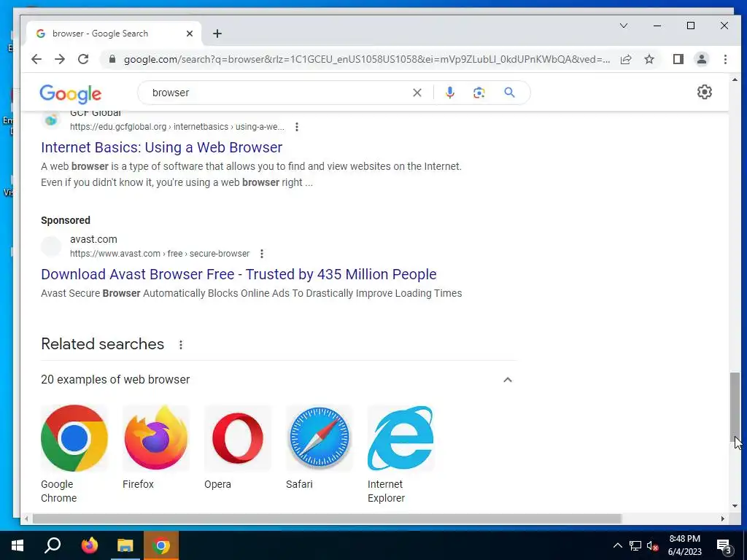Go forward to next page
This screenshot has height=560, width=747.
(x=60, y=59)
